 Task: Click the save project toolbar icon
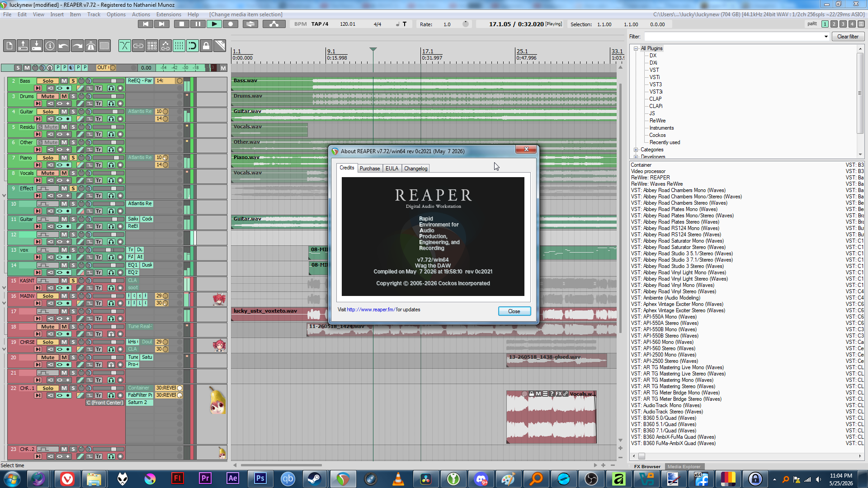coord(36,46)
